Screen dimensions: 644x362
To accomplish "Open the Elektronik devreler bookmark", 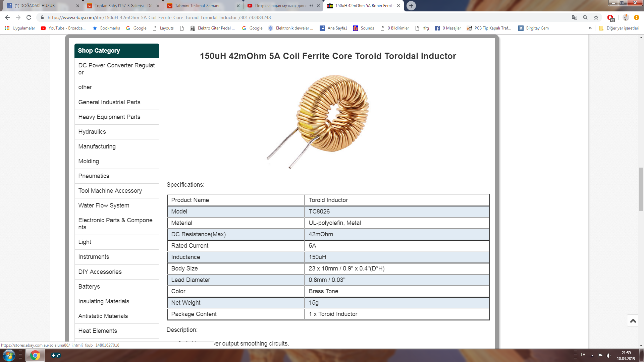I will pos(291,28).
